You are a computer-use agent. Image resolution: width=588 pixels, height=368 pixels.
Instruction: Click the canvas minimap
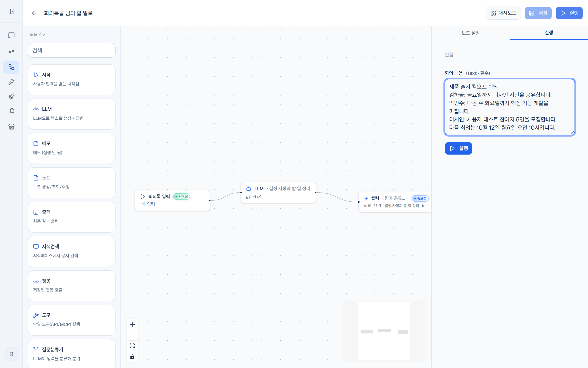coord(384,331)
